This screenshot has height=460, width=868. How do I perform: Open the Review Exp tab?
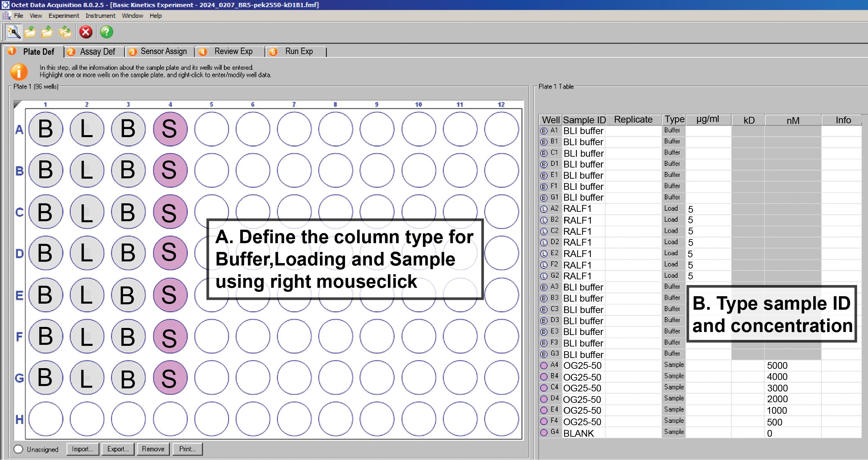[230, 51]
